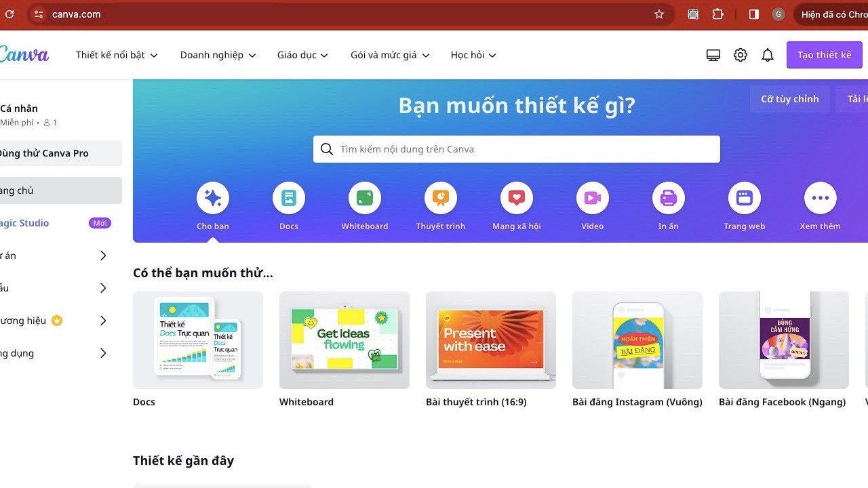Open the settings gear icon
This screenshot has height=488, width=868.
coord(741,55)
